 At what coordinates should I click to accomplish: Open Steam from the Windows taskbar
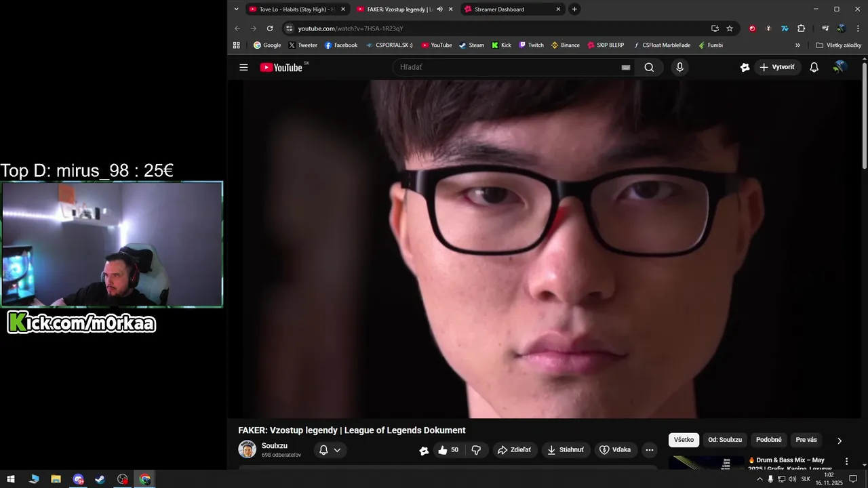[x=100, y=479]
